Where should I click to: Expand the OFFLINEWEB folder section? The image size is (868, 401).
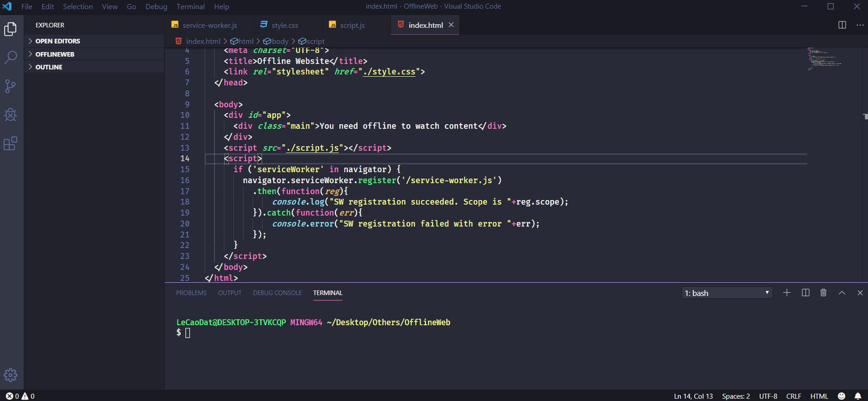click(x=55, y=54)
